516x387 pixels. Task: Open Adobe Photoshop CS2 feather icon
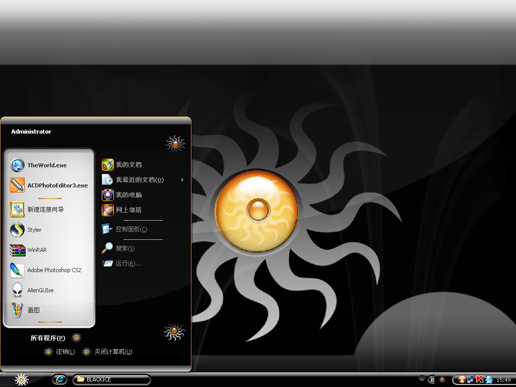point(17,270)
